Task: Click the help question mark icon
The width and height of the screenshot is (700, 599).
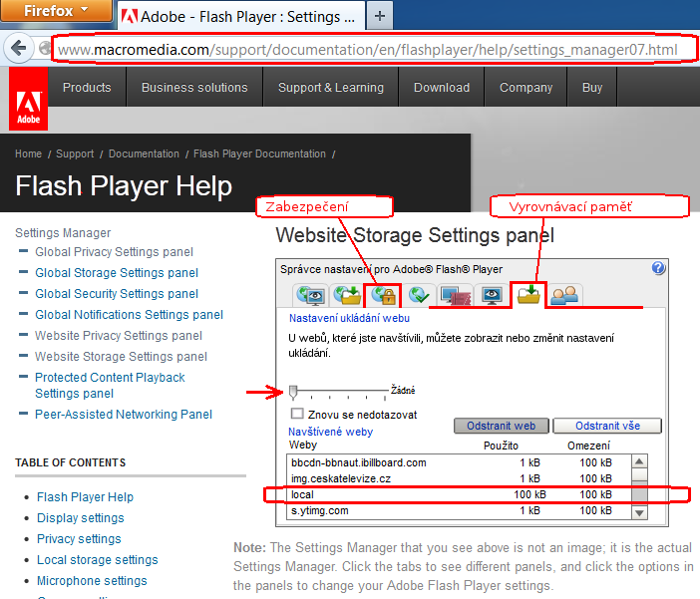Action: point(658,268)
